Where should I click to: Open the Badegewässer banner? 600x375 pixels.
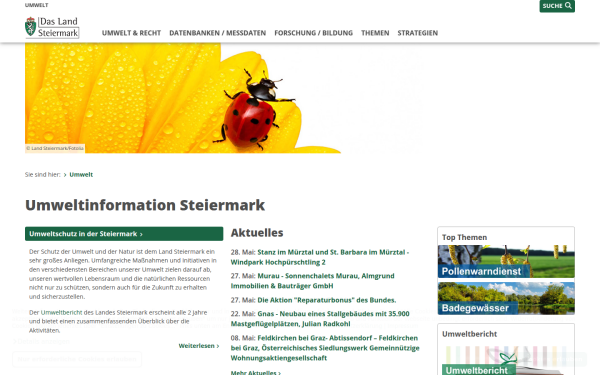click(506, 298)
